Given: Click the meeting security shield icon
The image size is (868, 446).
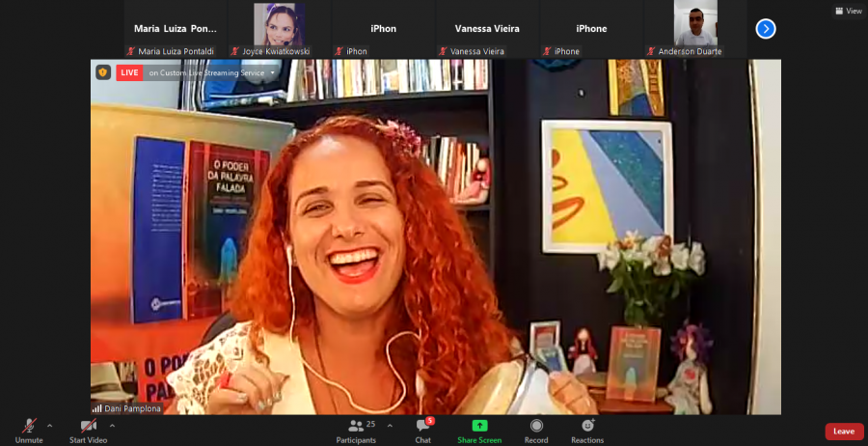Looking at the screenshot, I should point(103,72).
